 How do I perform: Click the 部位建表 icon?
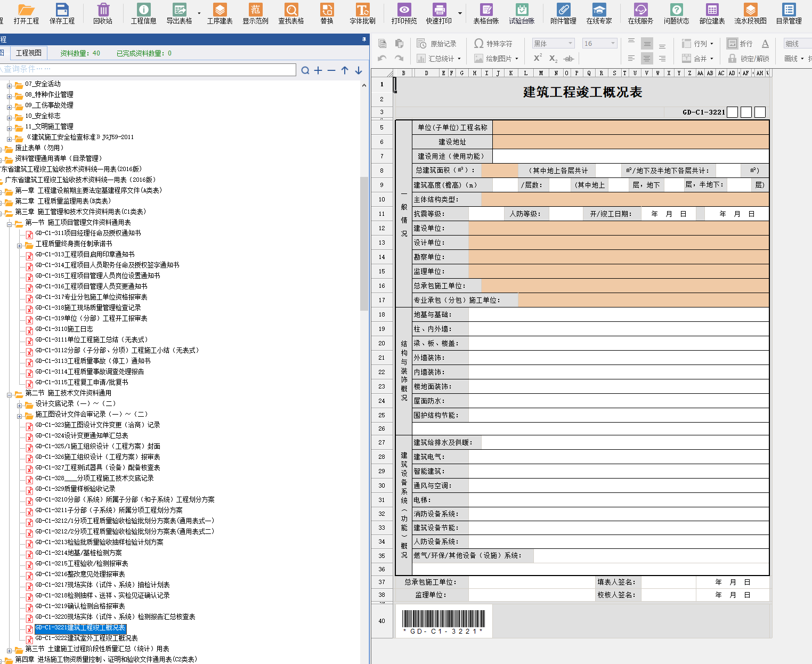tap(712, 13)
